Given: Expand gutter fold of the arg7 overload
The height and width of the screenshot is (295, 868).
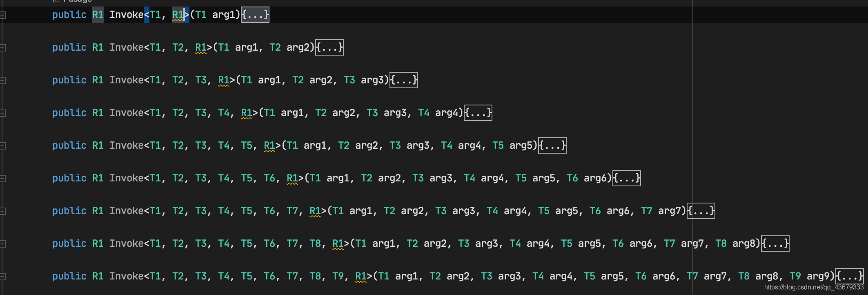Looking at the screenshot, I should pos(2,211).
